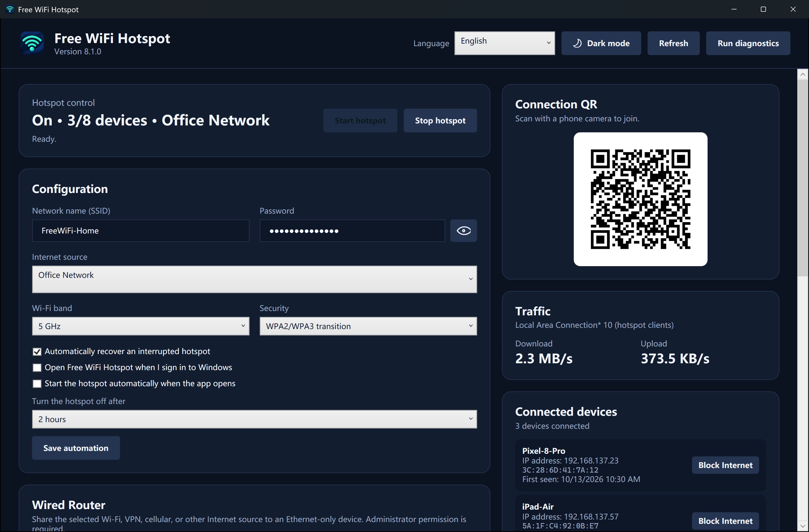809x532 pixels.
Task: Click the "Pixel-8-Pro" device name
Action: pyautogui.click(x=543, y=451)
